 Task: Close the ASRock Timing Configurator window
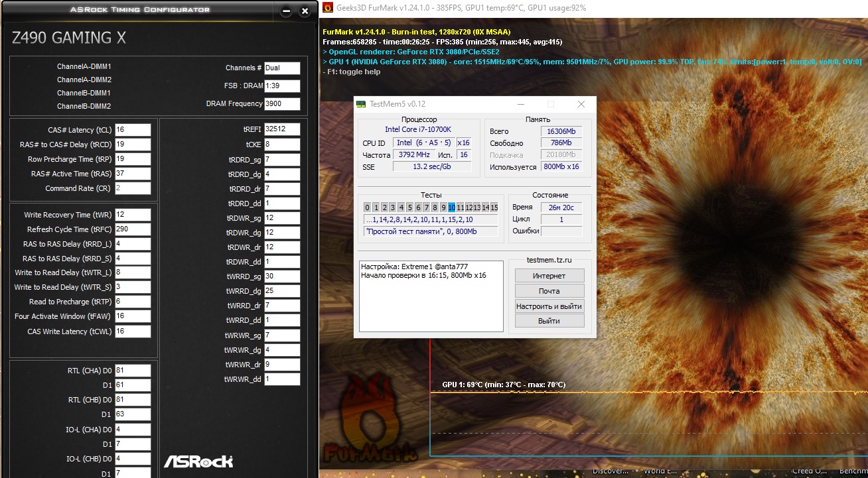305,11
